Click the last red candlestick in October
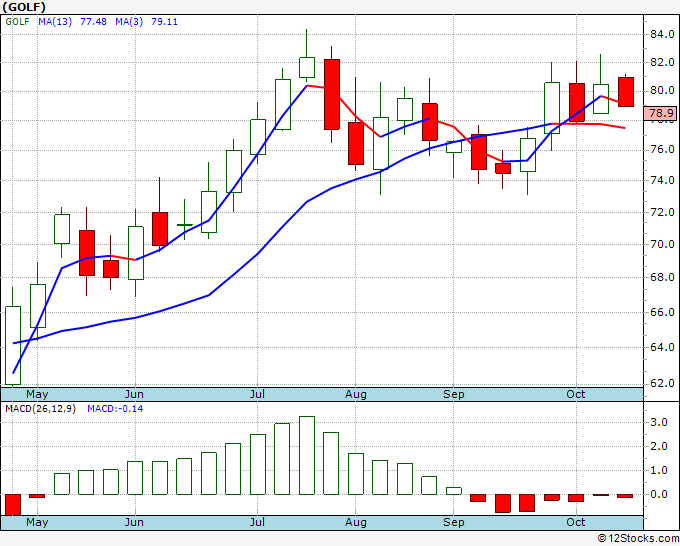 pyautogui.click(x=626, y=92)
